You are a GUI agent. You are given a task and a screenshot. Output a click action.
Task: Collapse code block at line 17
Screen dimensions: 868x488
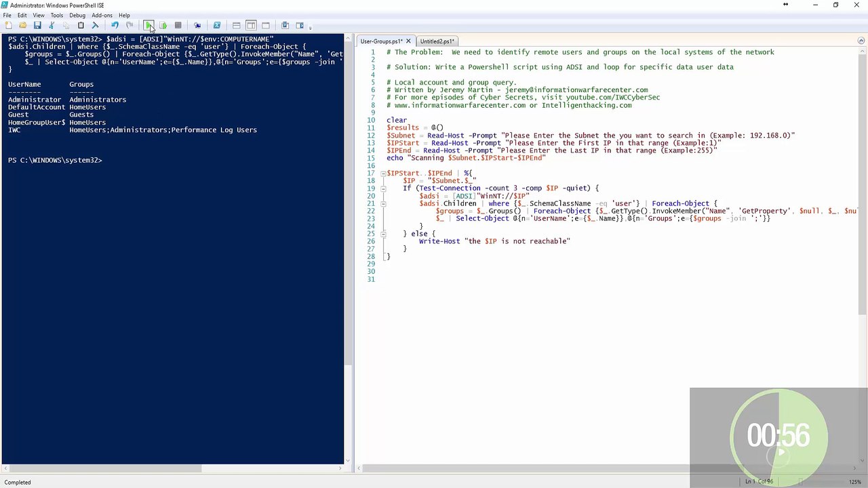pyautogui.click(x=383, y=174)
